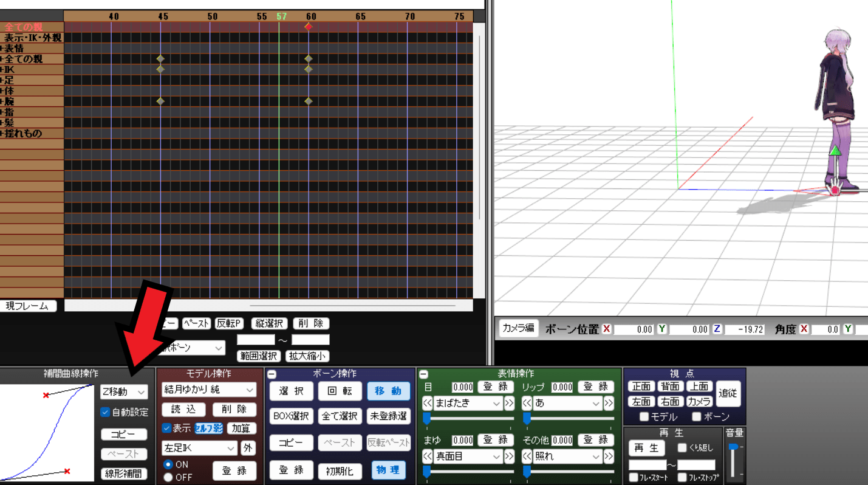The image size is (868, 485).
Task: Click << arrow beside the 真面目 brow dropdown
Action: click(x=427, y=456)
